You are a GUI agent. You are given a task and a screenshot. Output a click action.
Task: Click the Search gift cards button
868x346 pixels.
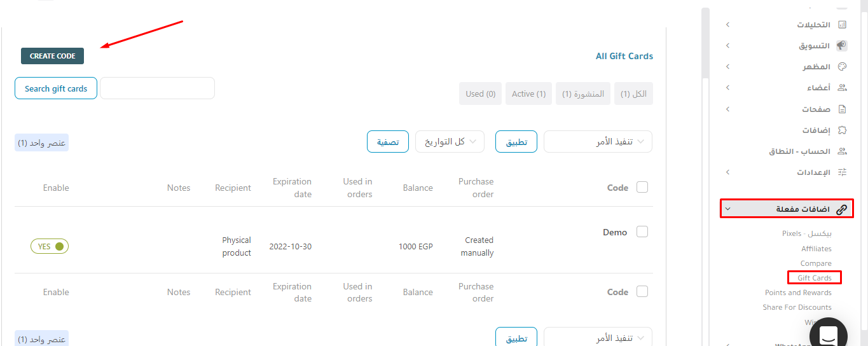click(56, 88)
